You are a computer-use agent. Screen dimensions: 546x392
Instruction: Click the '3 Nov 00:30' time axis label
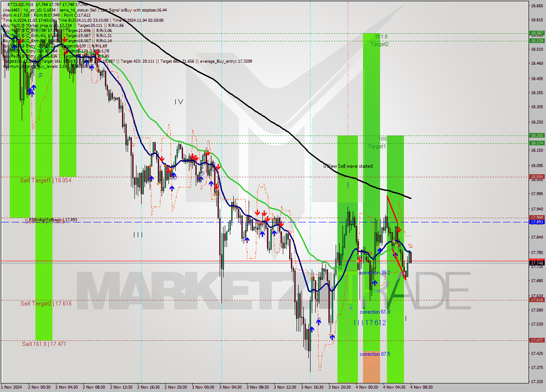coord(203,387)
